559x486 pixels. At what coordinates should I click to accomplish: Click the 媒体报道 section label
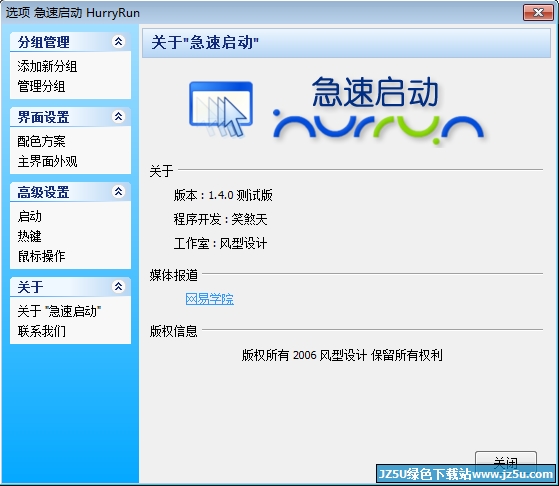[174, 275]
